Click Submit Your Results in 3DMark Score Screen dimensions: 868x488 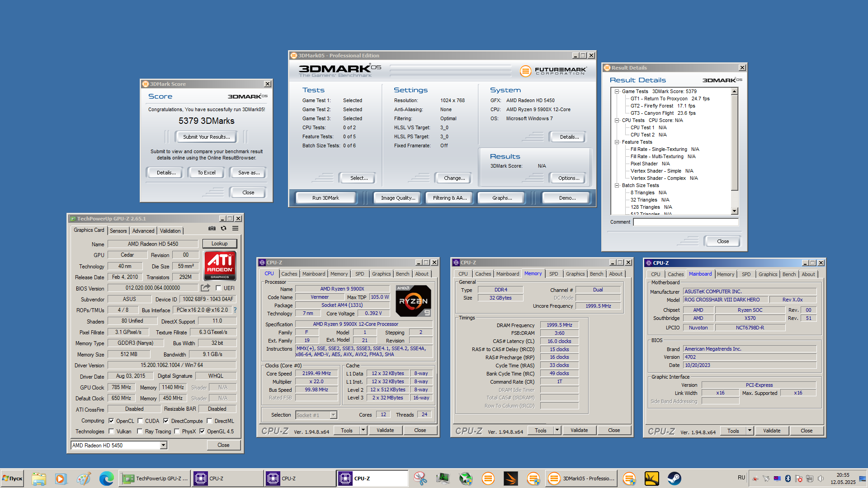tap(206, 137)
